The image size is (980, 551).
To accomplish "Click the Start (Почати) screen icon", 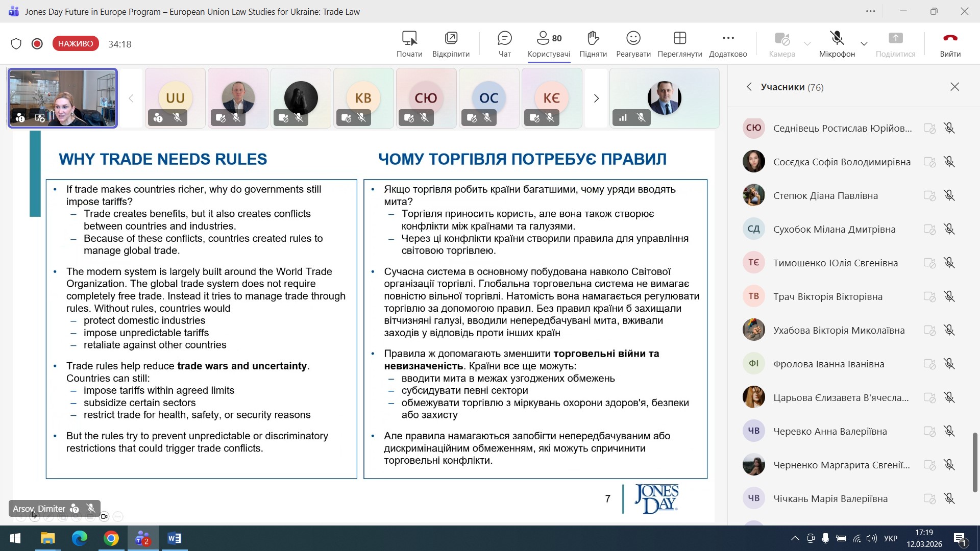I will click(409, 39).
